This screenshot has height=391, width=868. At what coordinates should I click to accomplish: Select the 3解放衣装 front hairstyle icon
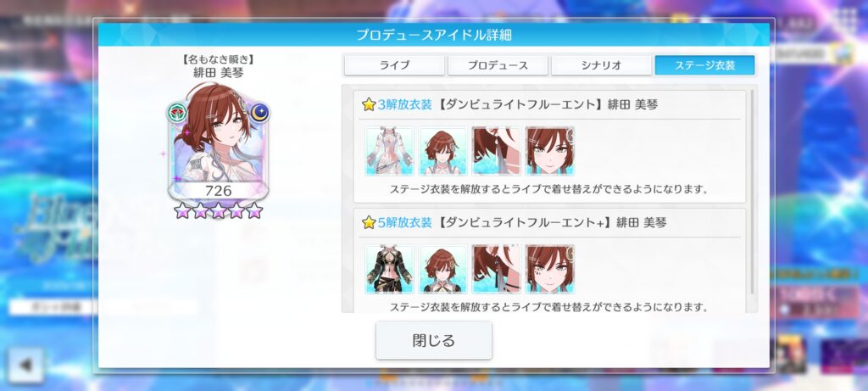[442, 151]
